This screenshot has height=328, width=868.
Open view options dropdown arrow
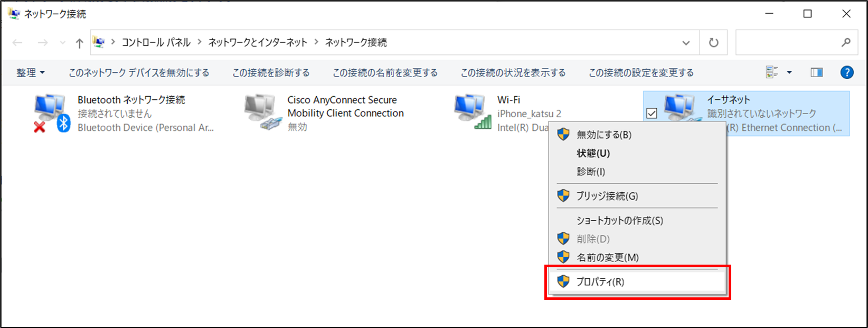789,72
